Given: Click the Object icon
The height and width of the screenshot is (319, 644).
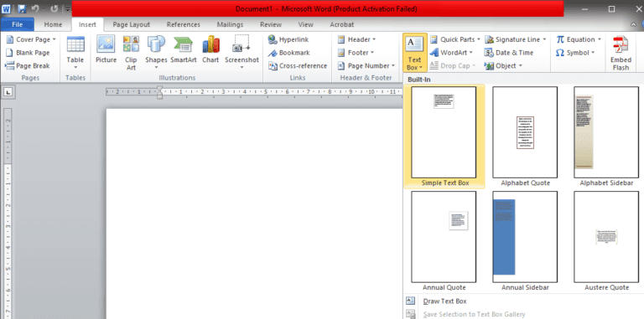Looking at the screenshot, I should [x=489, y=65].
